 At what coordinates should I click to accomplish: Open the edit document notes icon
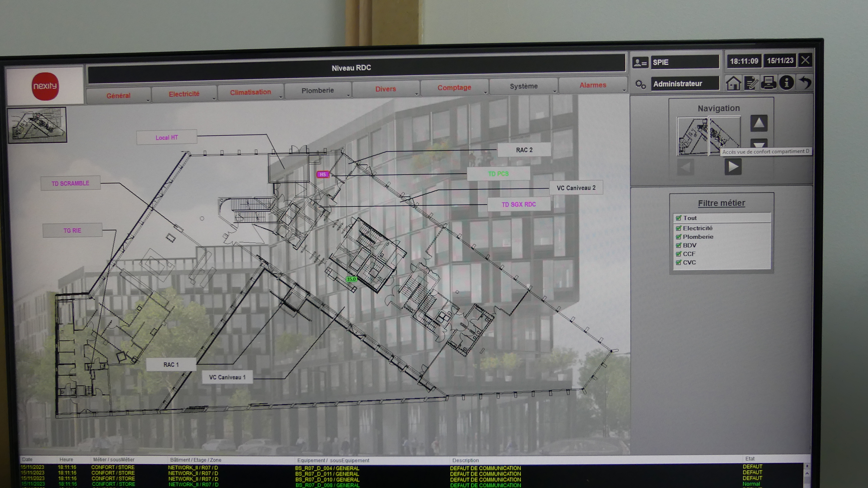pyautogui.click(x=751, y=83)
